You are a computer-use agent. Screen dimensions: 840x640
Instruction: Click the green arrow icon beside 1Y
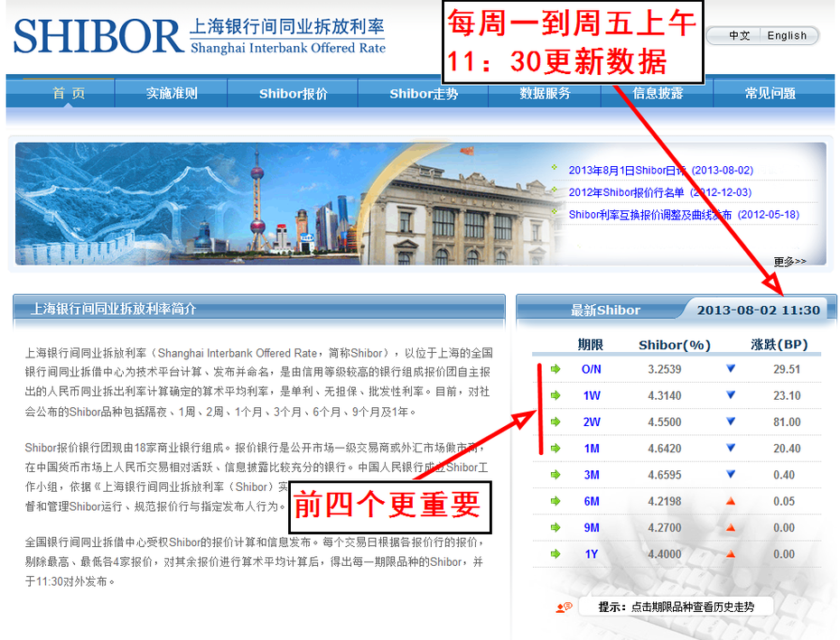tap(555, 553)
